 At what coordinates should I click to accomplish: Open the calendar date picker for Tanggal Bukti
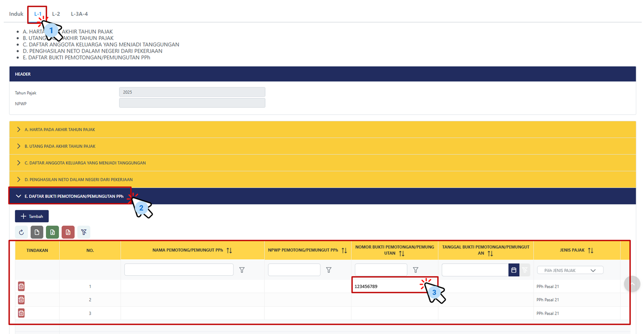click(514, 270)
